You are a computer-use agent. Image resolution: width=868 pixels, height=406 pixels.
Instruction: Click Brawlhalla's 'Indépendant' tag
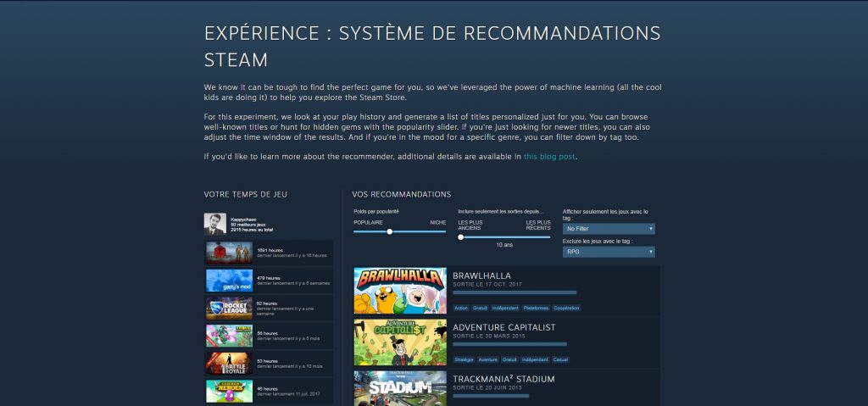pyautogui.click(x=505, y=308)
